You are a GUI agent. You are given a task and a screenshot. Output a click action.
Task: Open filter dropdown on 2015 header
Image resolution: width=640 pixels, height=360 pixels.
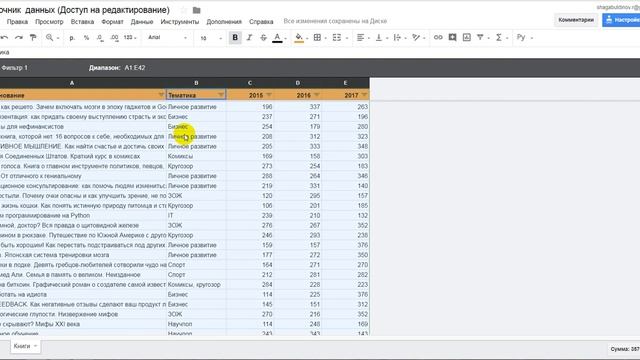[x=269, y=95]
